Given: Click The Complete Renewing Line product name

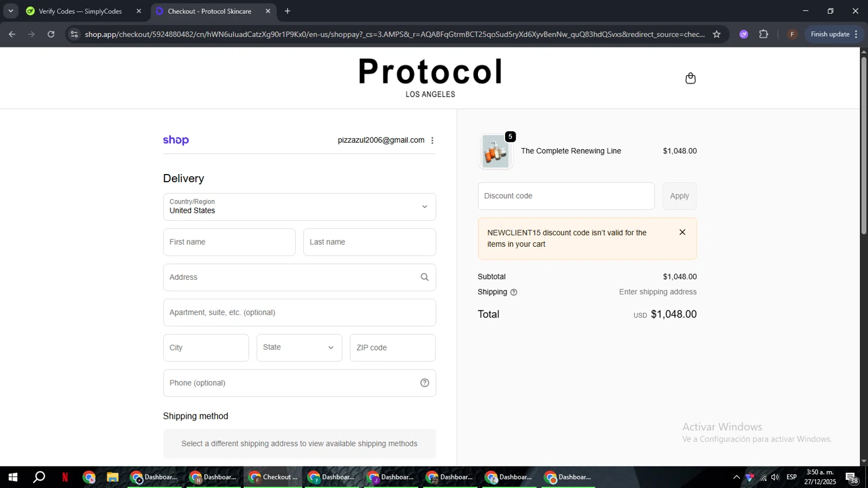Looking at the screenshot, I should (x=571, y=151).
